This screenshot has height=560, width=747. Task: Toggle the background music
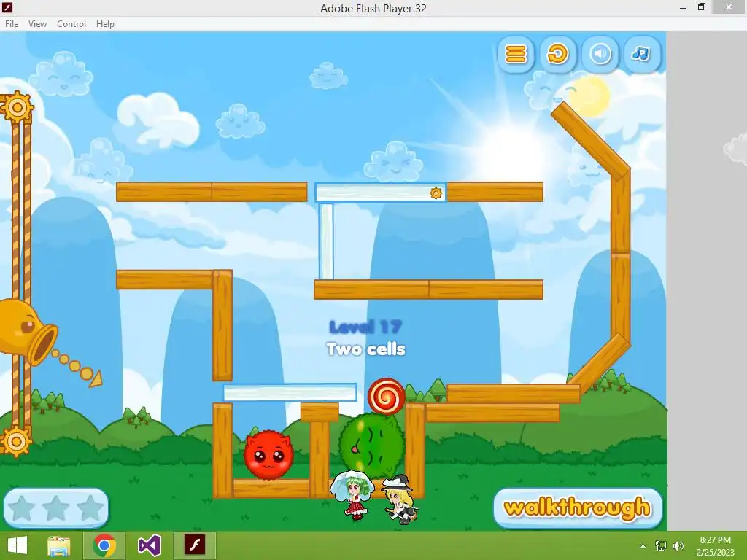tap(642, 54)
